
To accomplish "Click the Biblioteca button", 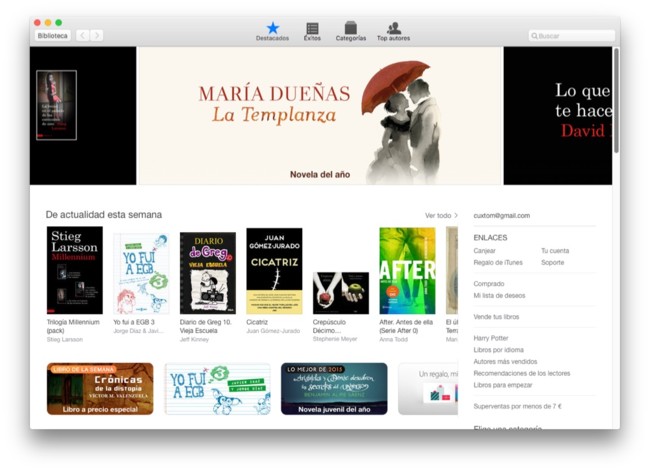I will click(x=53, y=36).
